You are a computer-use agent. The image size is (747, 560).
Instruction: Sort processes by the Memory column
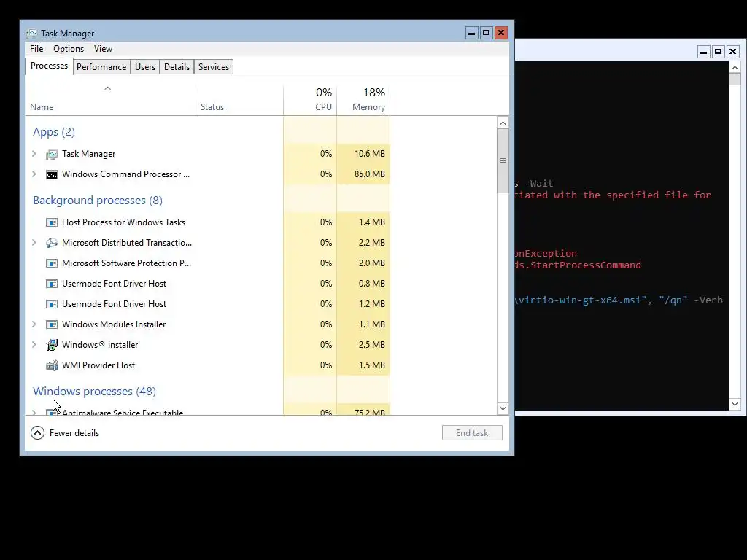363,100
